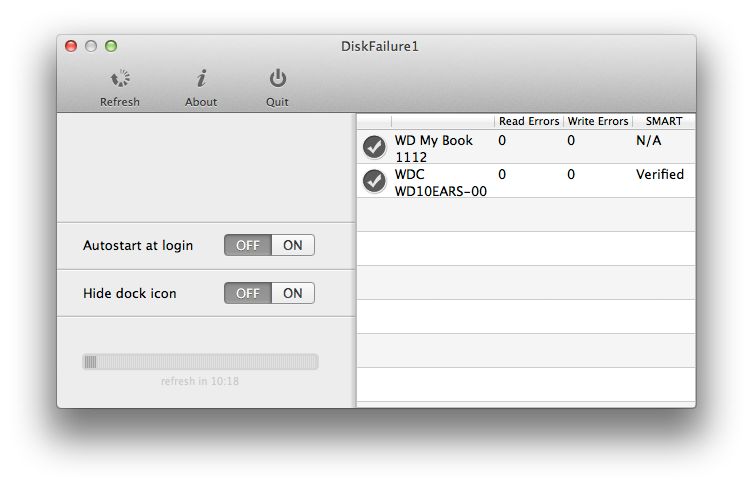Image resolution: width=753 pixels, height=487 pixels.
Task: Turn Autostart at login ON
Action: 293,246
